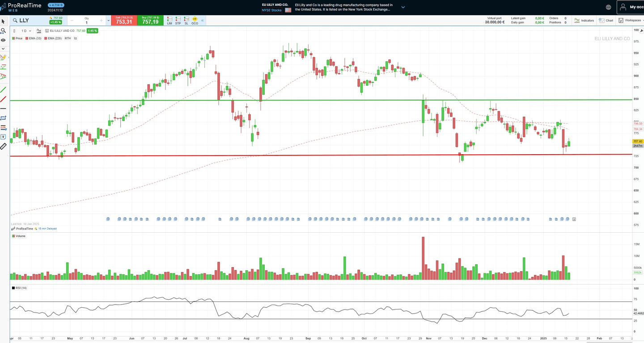
Task: Expand the order type dropdown beside Qty
Action: tap(108, 21)
